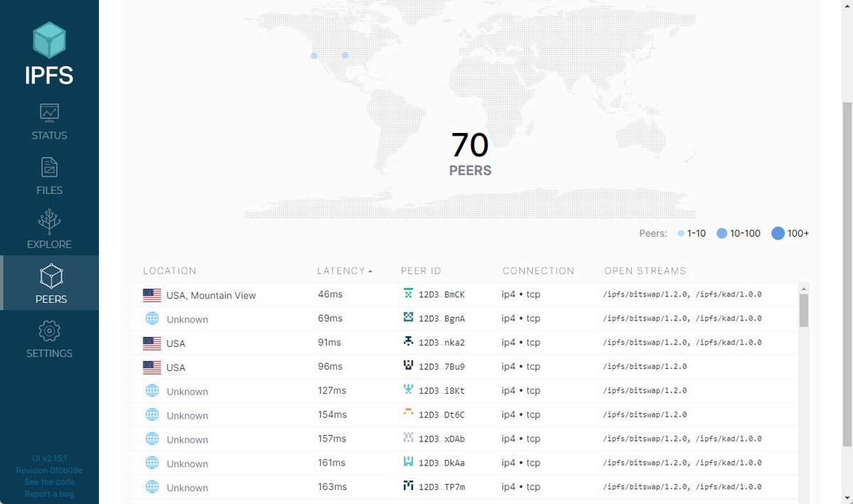
Task: Sort peers by Latency column arrow
Action: click(x=370, y=272)
